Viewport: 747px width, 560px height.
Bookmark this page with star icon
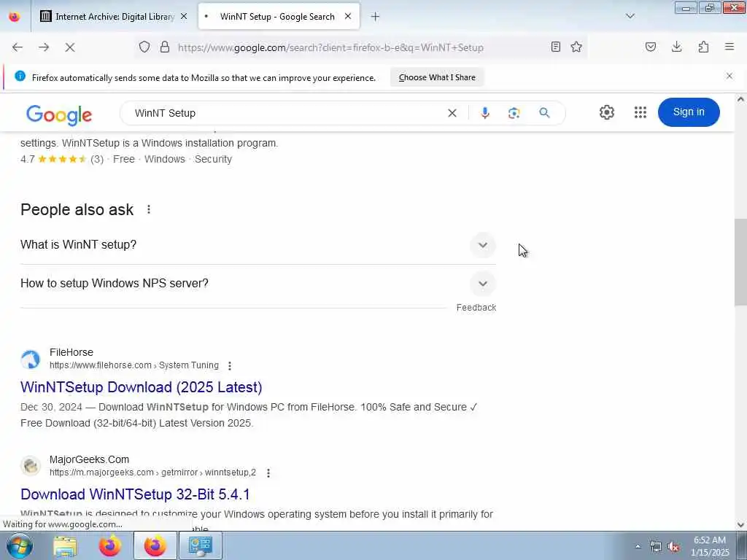coord(576,47)
